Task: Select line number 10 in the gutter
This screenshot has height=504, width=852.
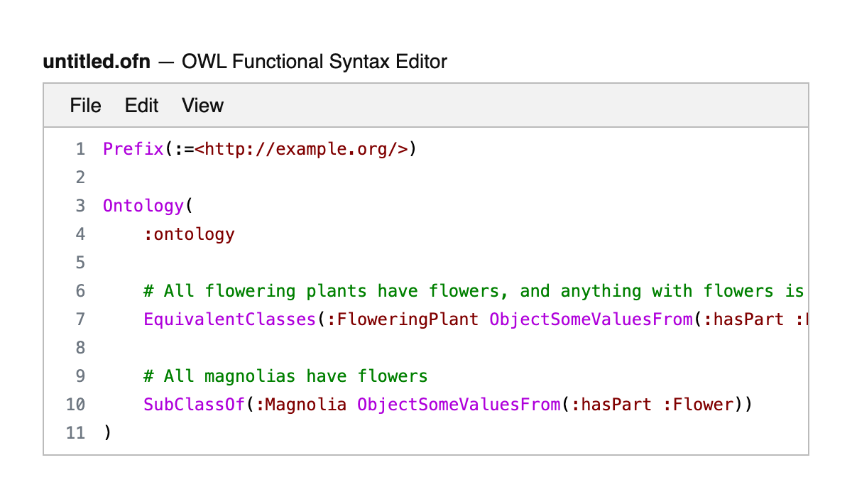Action: pos(75,405)
